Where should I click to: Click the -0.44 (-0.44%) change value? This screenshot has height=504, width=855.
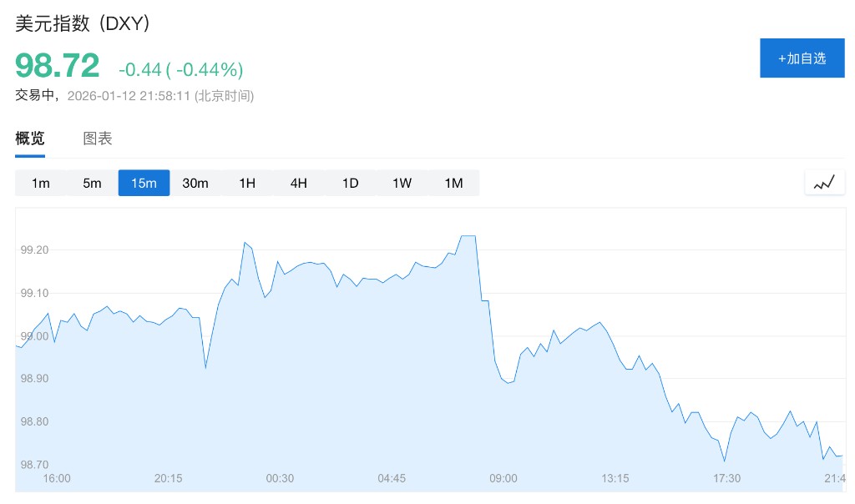[x=180, y=69]
